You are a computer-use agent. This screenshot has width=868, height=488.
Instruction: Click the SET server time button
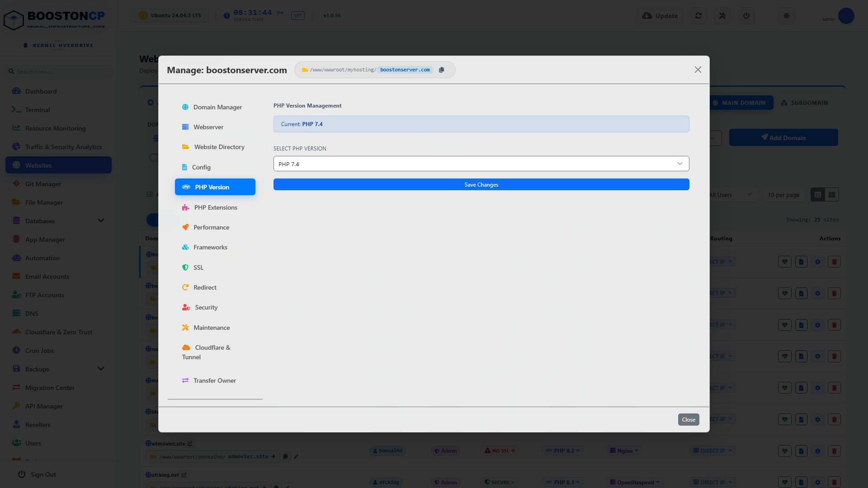pyautogui.click(x=298, y=16)
